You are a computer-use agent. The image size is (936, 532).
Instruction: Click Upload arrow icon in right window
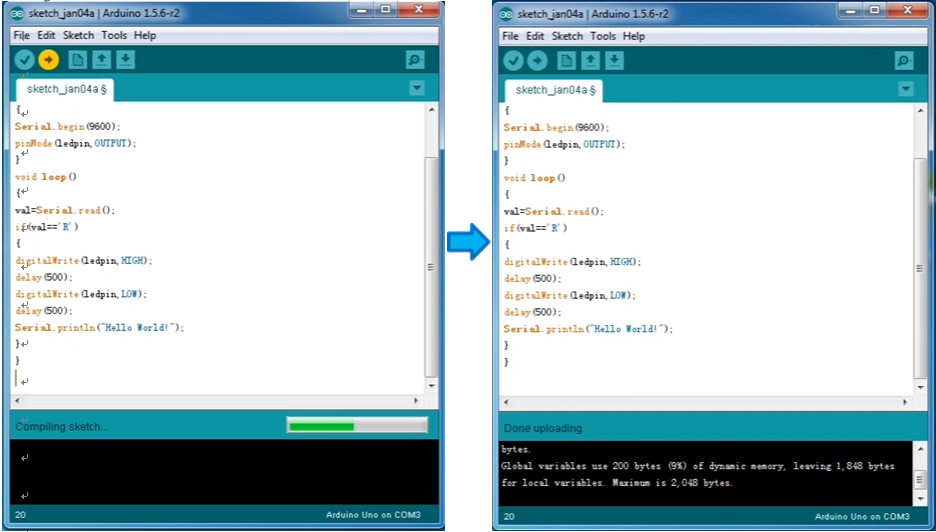pyautogui.click(x=537, y=61)
